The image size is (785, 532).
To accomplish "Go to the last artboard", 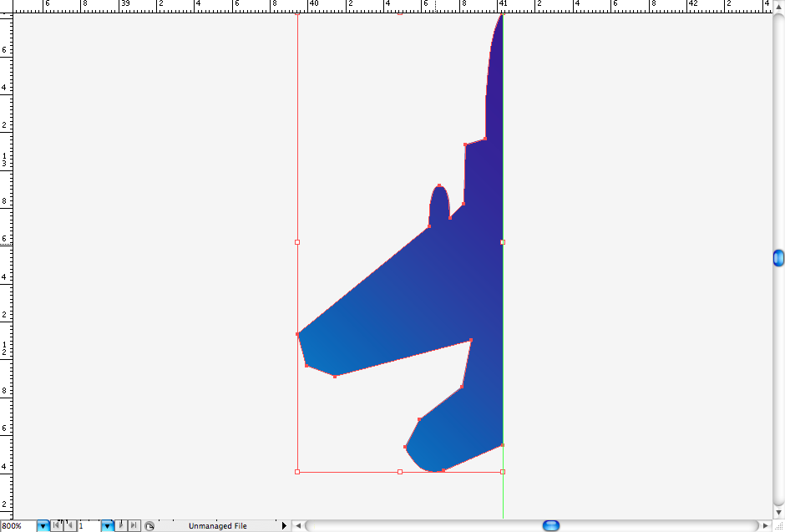I will pos(134,526).
